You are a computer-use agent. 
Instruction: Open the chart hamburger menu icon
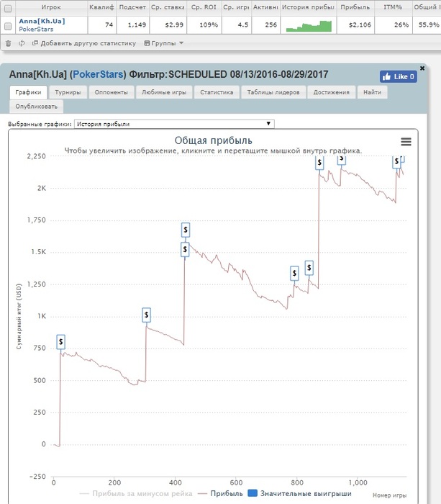pyautogui.click(x=406, y=141)
